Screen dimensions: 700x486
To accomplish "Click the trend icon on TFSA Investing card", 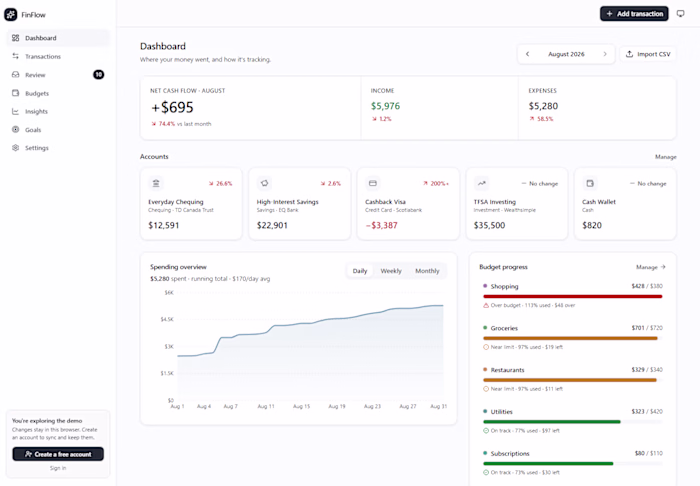I will pyautogui.click(x=482, y=183).
